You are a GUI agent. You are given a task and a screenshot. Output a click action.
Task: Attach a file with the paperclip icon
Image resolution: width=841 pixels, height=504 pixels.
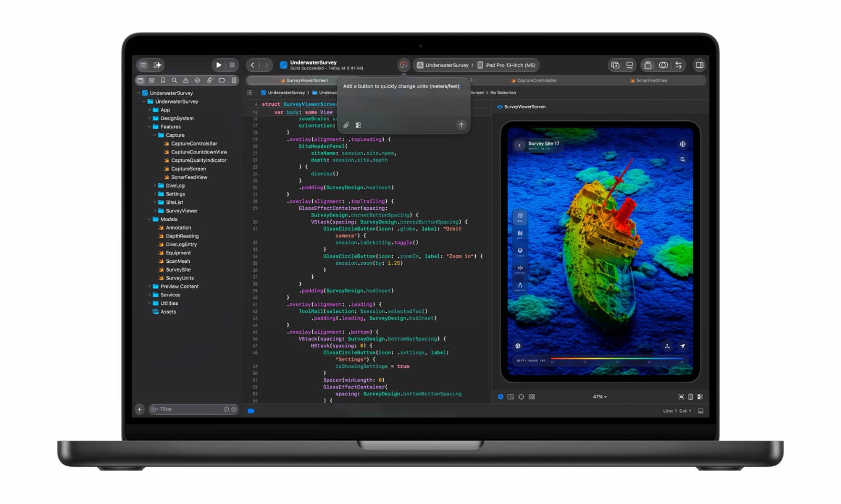point(346,125)
